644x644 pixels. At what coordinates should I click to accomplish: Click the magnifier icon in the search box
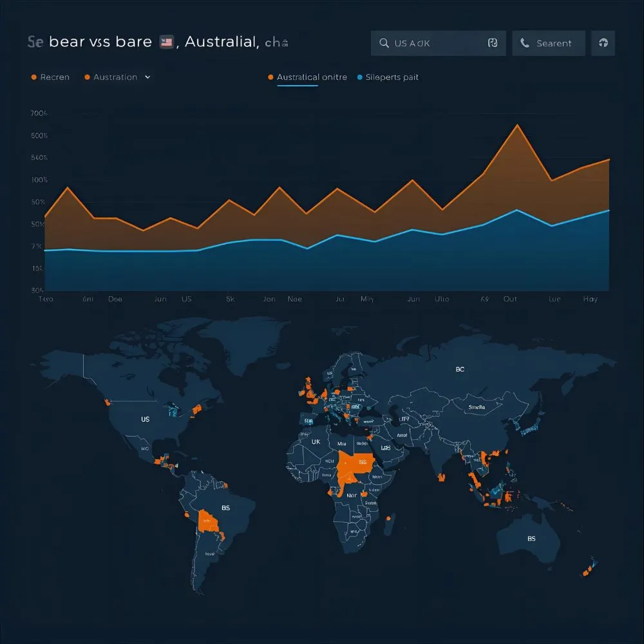click(384, 43)
